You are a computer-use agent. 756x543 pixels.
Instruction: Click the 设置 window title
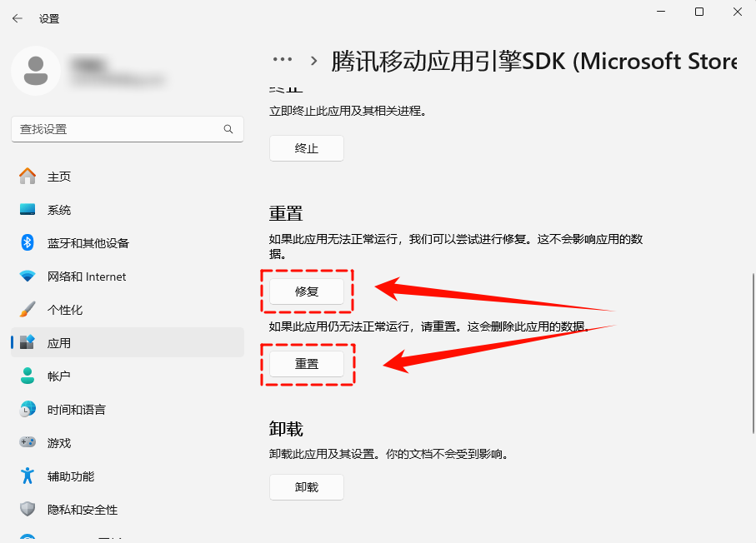pos(49,19)
